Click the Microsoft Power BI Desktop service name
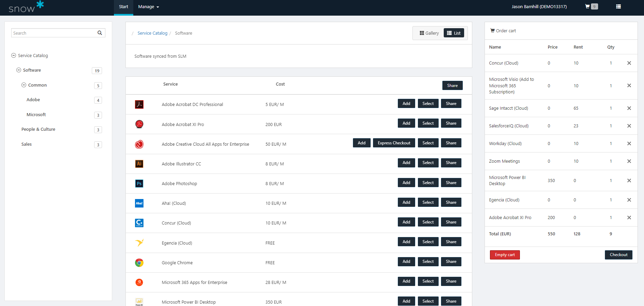644x306 pixels. pos(189,302)
